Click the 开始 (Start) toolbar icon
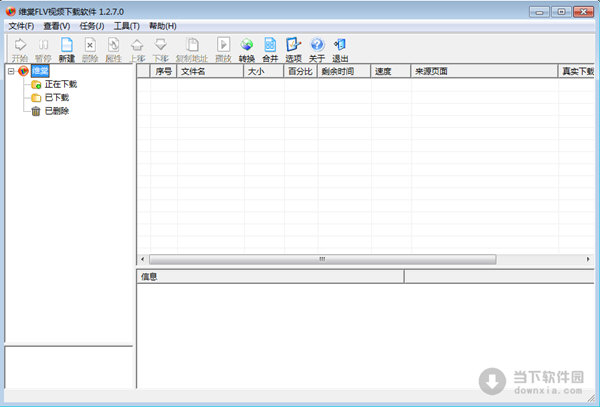This screenshot has width=600, height=407. [x=20, y=49]
